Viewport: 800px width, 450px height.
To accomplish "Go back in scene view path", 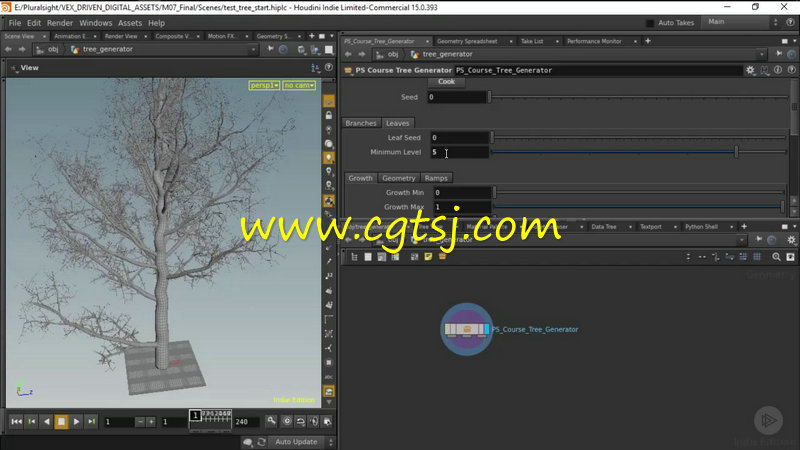I will [x=9, y=49].
